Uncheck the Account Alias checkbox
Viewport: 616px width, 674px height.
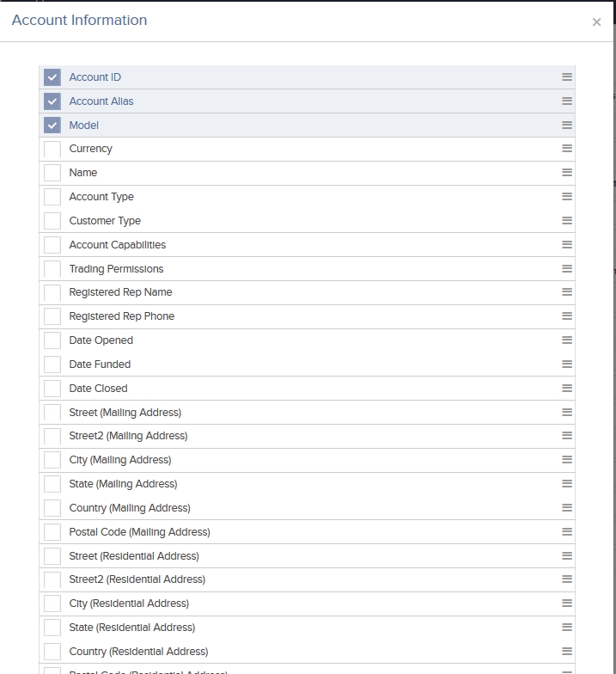point(52,101)
